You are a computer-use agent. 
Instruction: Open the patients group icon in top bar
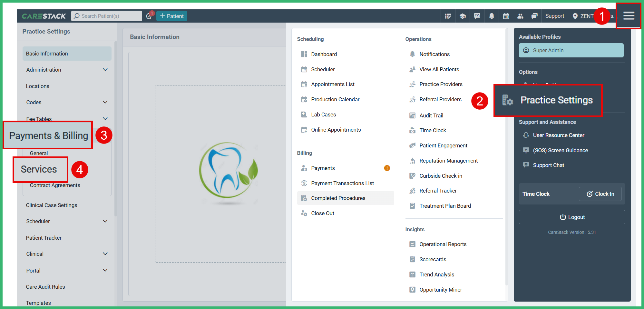coord(520,16)
